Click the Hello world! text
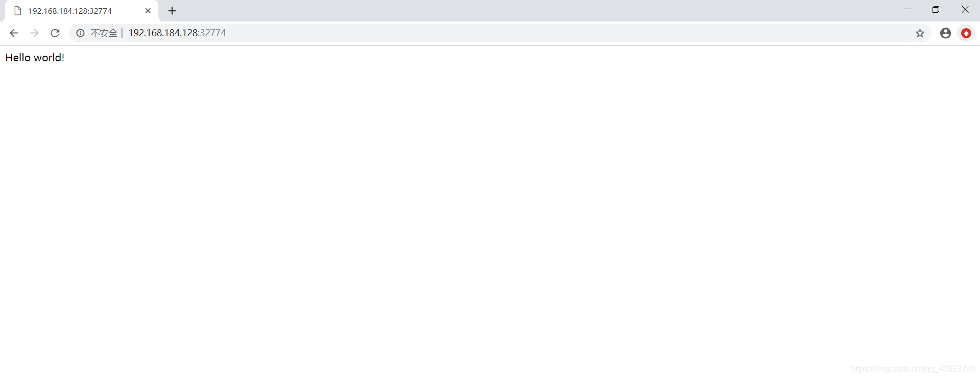 click(35, 58)
